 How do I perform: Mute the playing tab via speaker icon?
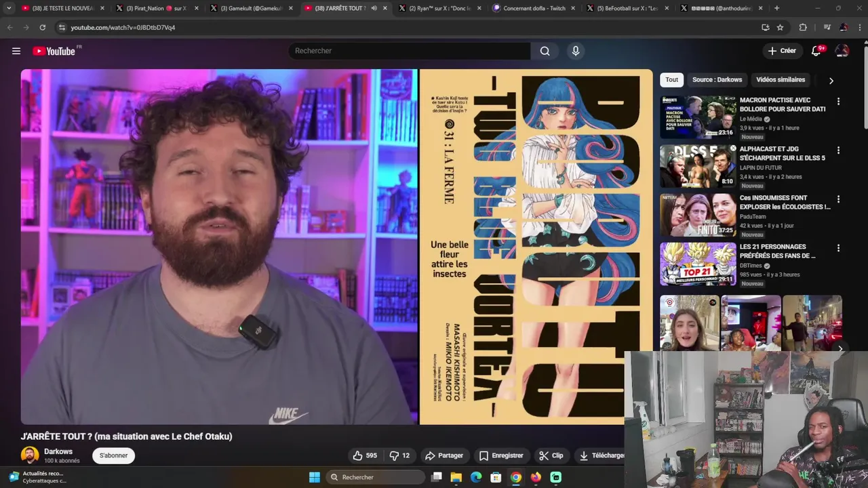coord(374,8)
